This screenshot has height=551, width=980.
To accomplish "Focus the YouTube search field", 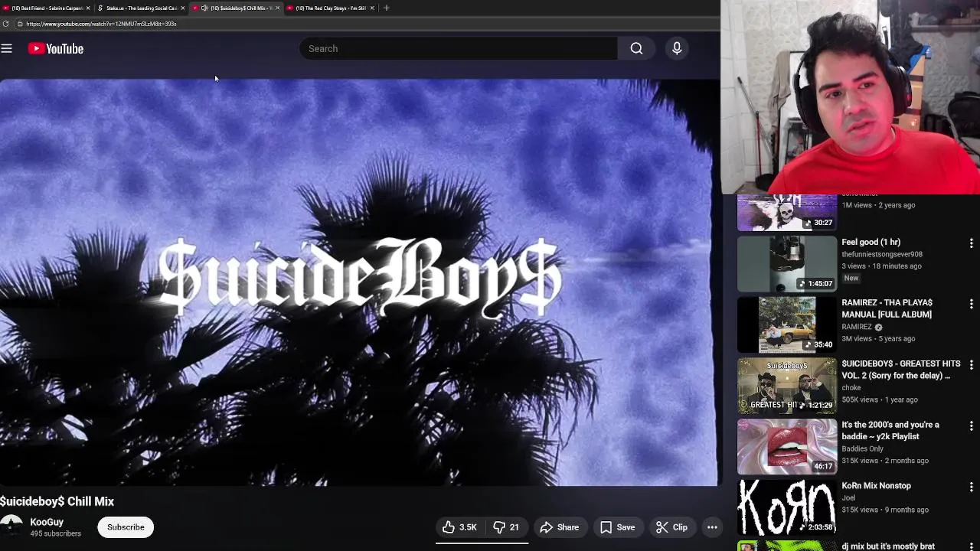I will coord(458,49).
